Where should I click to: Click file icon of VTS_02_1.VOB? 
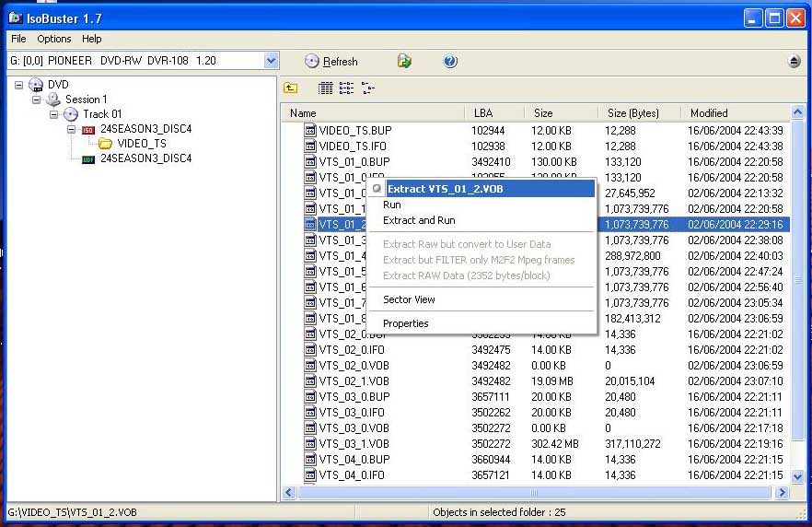[x=310, y=381]
